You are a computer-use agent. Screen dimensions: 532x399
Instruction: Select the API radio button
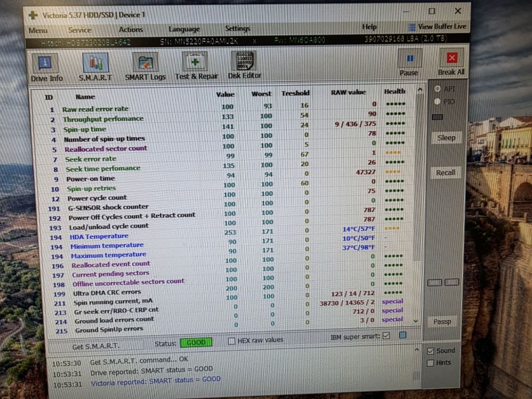pos(437,88)
